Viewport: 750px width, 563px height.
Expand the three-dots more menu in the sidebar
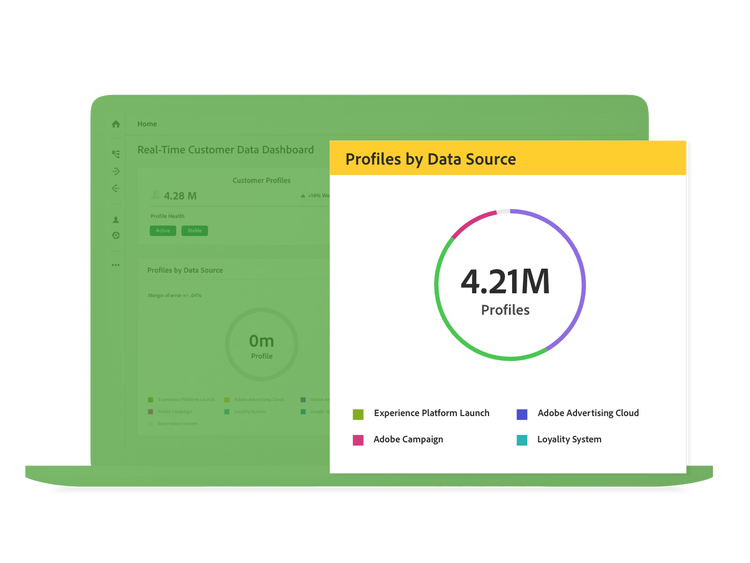(116, 265)
